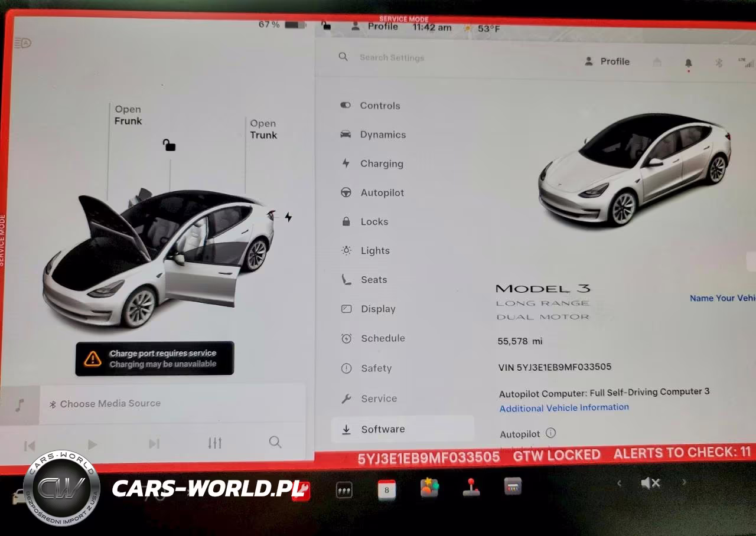Tap the 11:42 am clock

click(x=432, y=27)
